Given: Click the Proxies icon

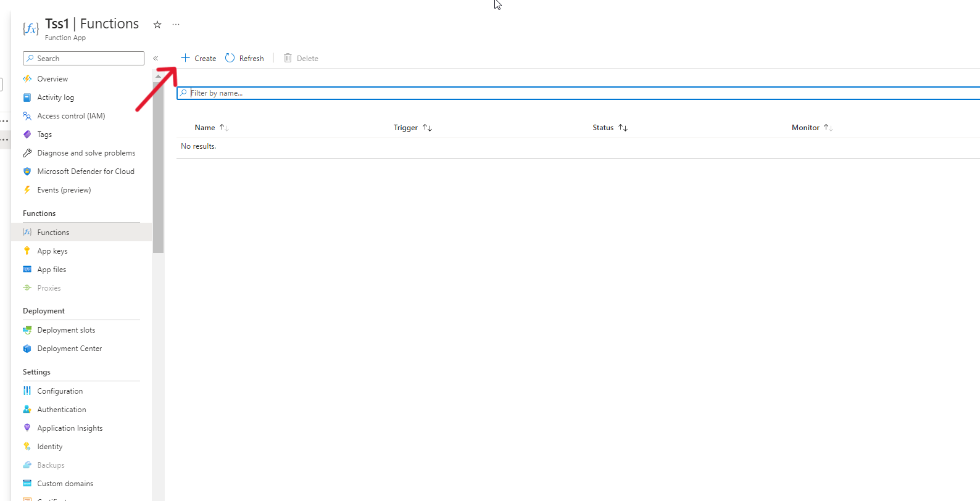Looking at the screenshot, I should coord(27,288).
